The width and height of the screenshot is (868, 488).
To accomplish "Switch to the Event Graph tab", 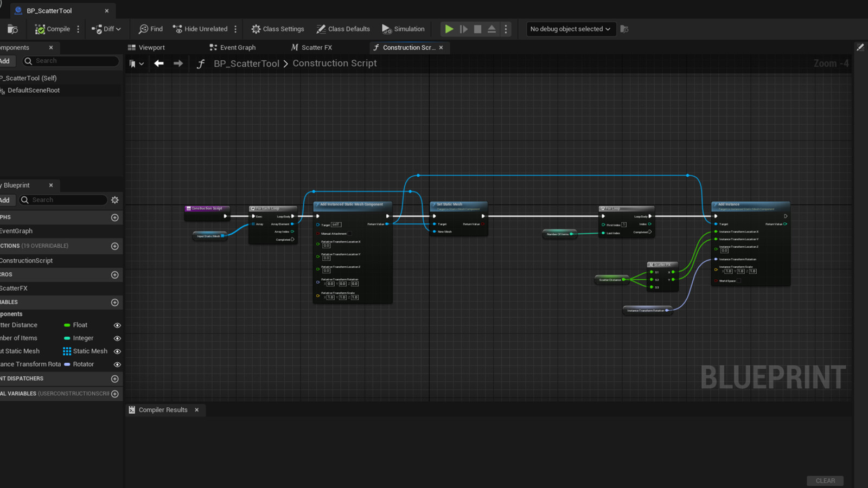I will coord(233,48).
